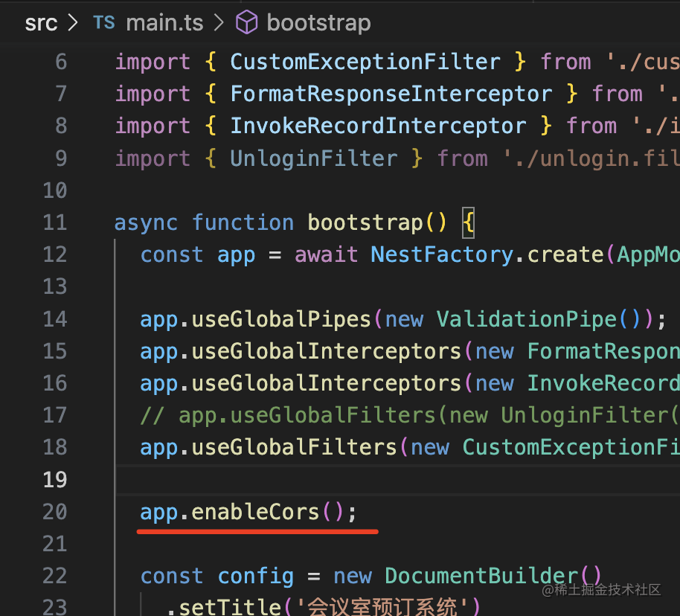This screenshot has width=680, height=616.
Task: Place cursor on enableCors method call
Action: point(255,512)
